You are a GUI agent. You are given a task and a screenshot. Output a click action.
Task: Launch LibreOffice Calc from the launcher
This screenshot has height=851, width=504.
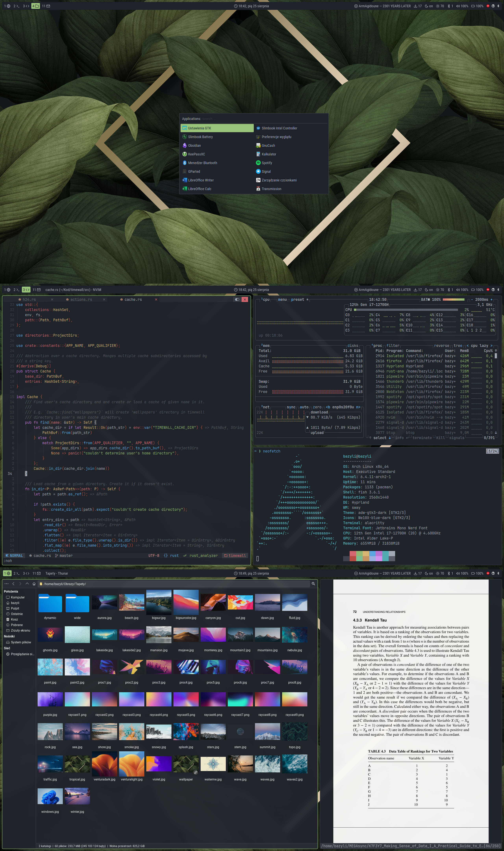pyautogui.click(x=217, y=189)
